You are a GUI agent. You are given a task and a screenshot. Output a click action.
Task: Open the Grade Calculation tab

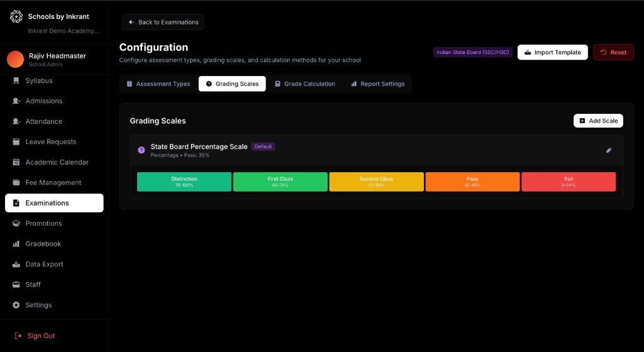[305, 84]
